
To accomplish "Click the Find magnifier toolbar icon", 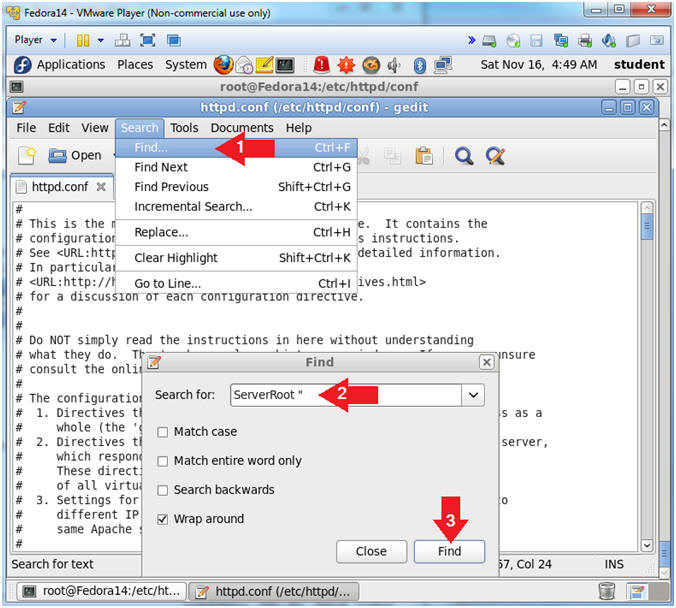I will (x=463, y=156).
